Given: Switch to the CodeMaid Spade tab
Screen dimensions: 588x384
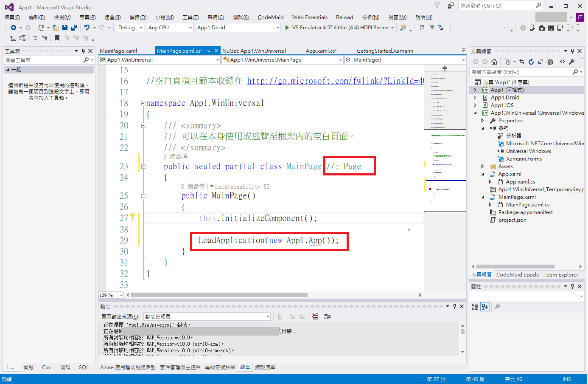Looking at the screenshot, I should tap(518, 275).
